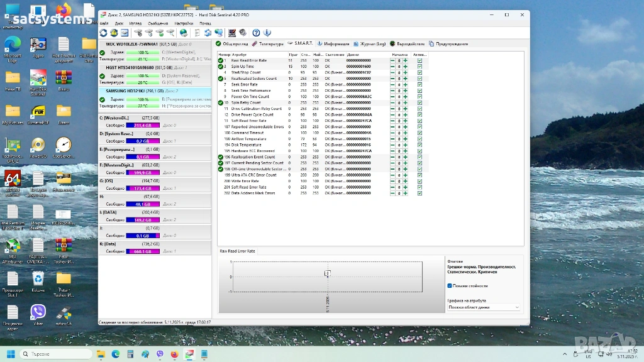Click the blue About info icon
The image size is (644, 362).
point(267,33)
